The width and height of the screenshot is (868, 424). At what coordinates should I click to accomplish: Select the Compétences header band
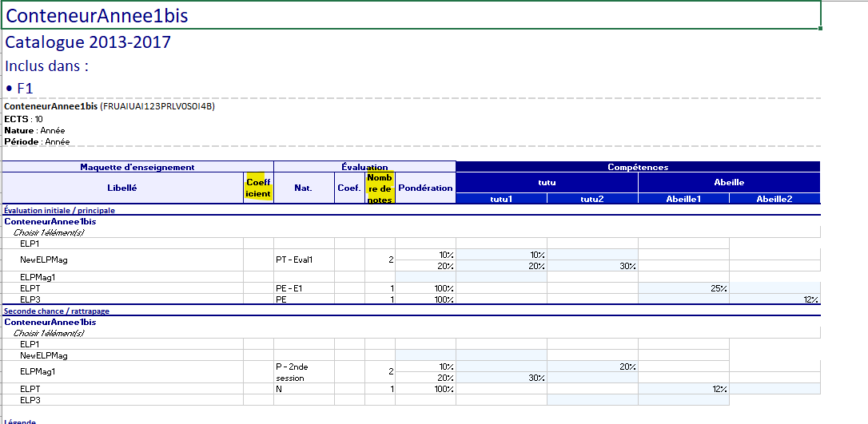pyautogui.click(x=638, y=167)
